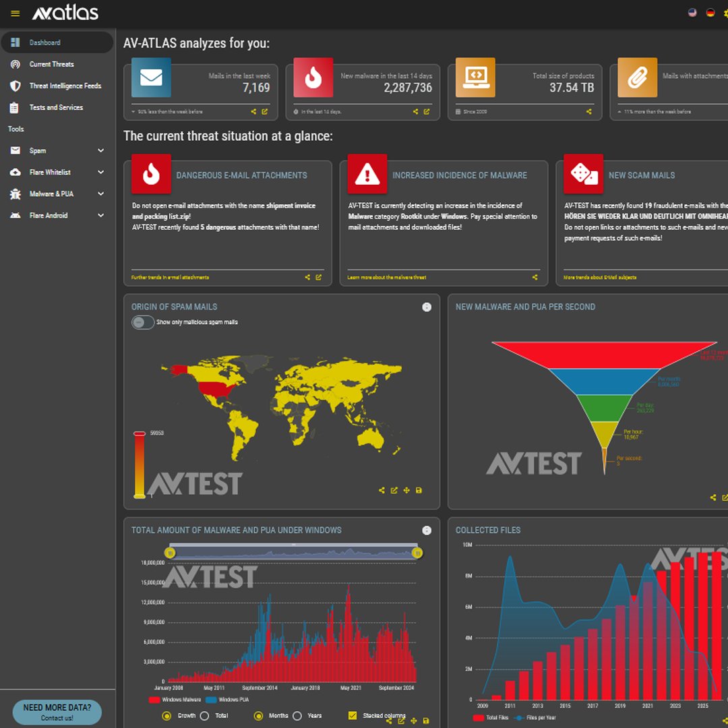728x728 pixels.
Task: Expand the Flare Android chevron
Action: pos(100,215)
